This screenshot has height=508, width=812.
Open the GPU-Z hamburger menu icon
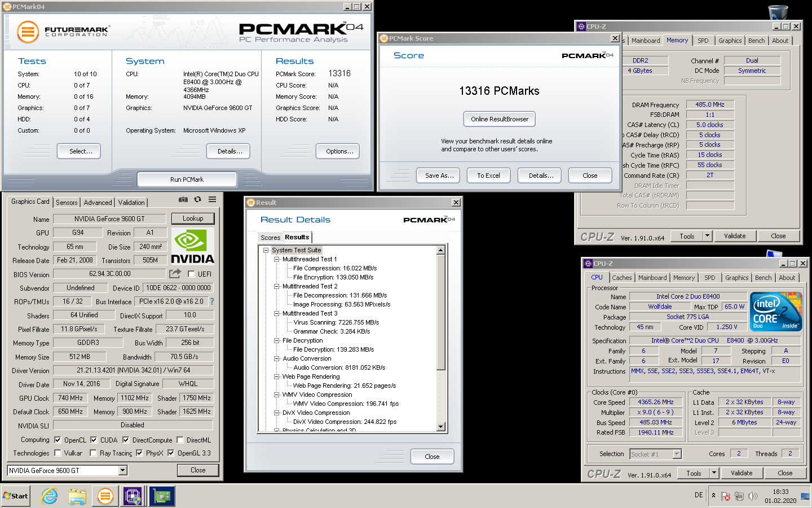212,199
